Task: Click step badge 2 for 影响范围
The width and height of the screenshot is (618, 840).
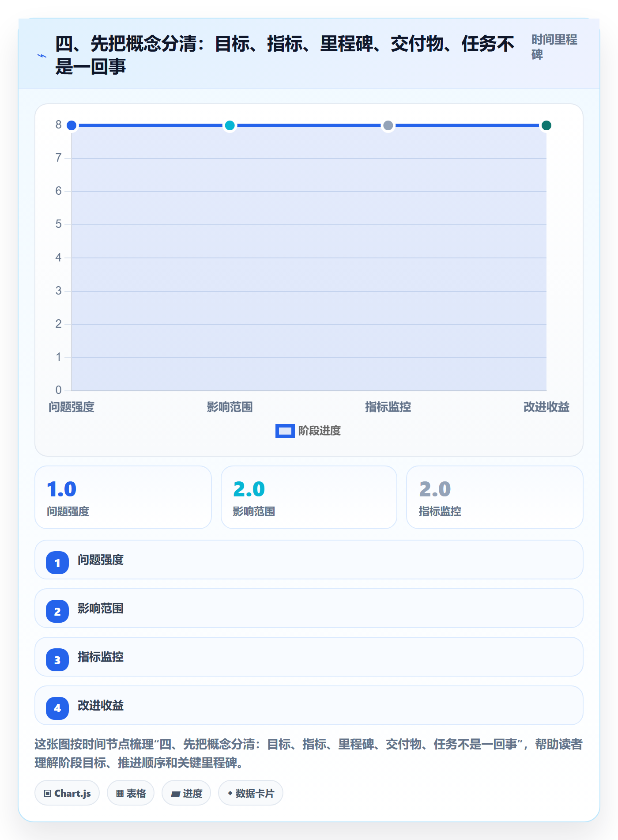Action: pyautogui.click(x=57, y=611)
